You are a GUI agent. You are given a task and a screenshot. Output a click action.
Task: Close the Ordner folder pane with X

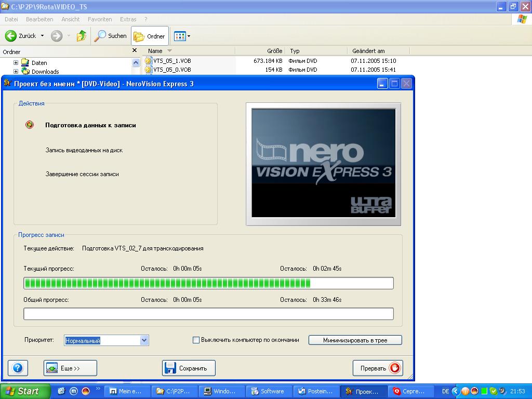click(x=135, y=50)
